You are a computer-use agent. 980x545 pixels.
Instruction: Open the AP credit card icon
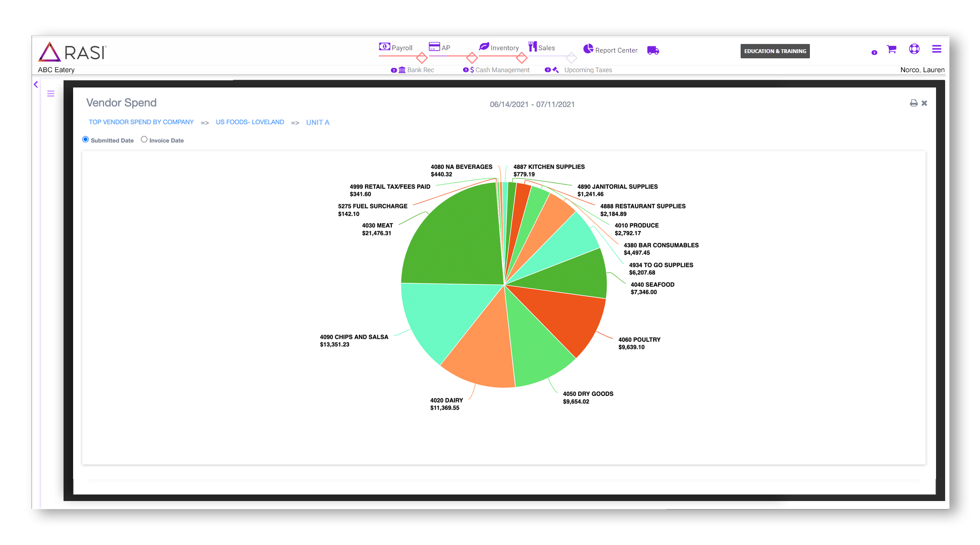tap(434, 46)
